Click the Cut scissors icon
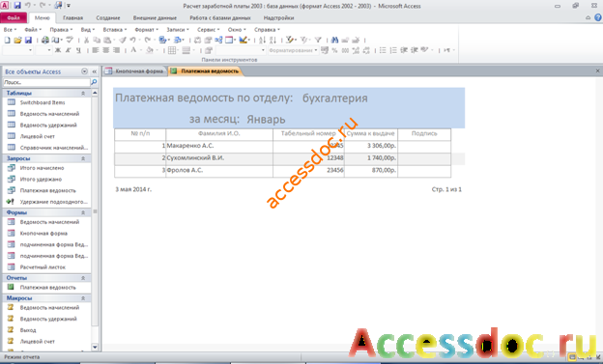 87,40
